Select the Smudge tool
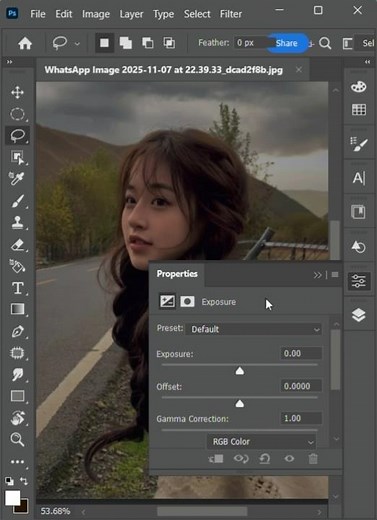Image resolution: width=377 pixels, height=520 pixels. pyautogui.click(x=17, y=374)
